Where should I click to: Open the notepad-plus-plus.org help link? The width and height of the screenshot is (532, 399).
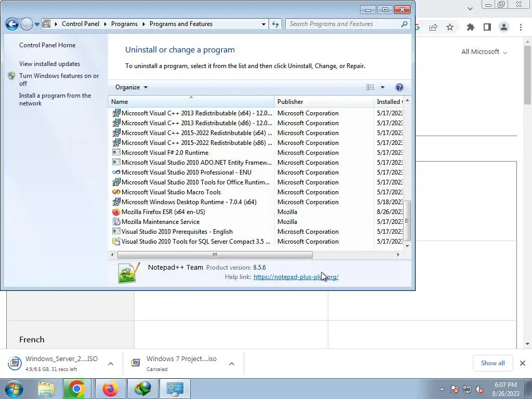tap(296, 277)
